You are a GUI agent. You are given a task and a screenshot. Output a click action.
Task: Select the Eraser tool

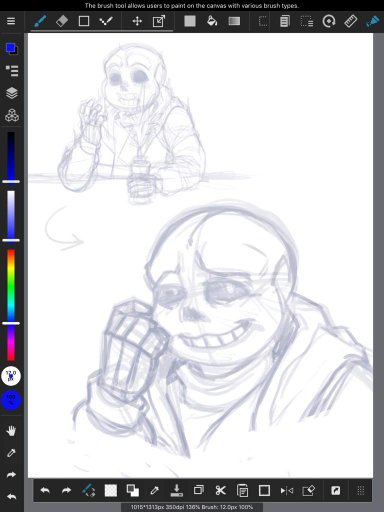62,21
